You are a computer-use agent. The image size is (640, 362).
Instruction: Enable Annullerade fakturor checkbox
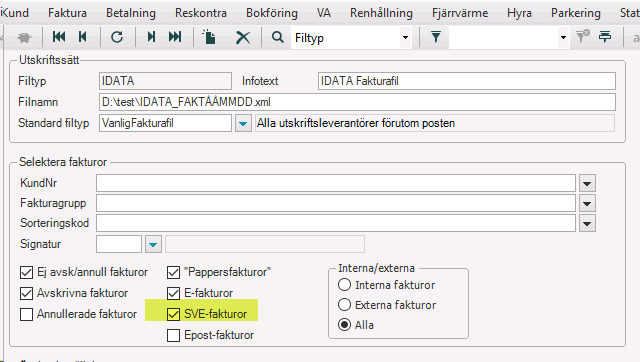pos(27,314)
